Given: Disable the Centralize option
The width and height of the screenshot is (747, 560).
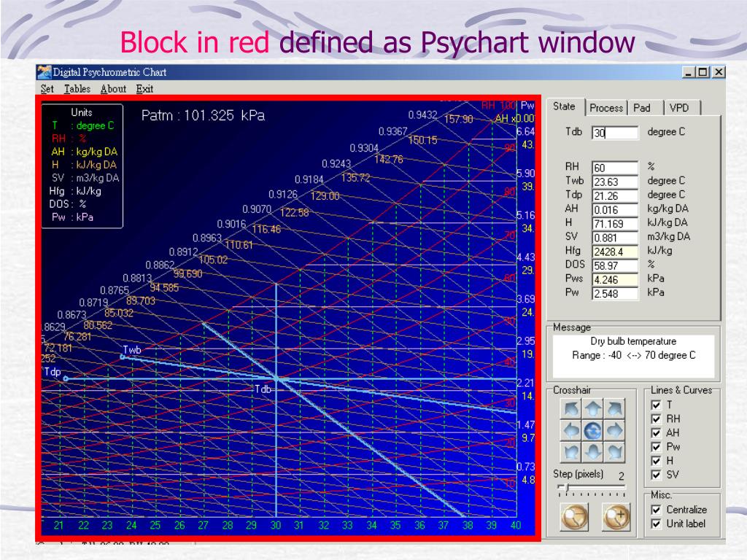Looking at the screenshot, I should point(656,510).
